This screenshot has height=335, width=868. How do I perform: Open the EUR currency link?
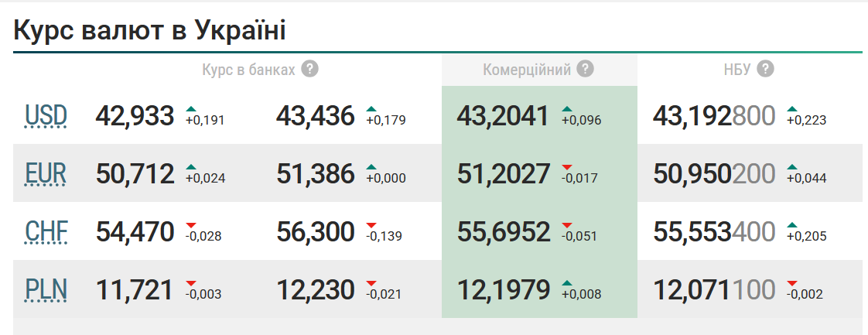(46, 174)
